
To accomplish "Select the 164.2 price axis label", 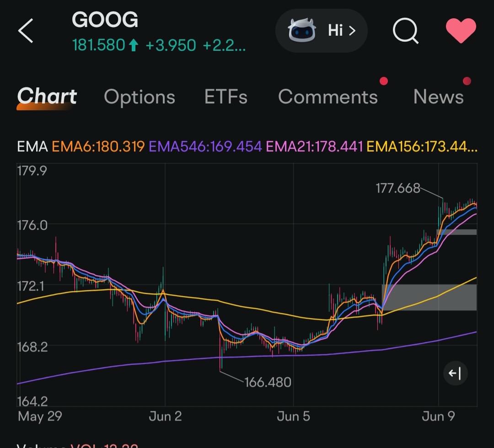I will click(32, 401).
